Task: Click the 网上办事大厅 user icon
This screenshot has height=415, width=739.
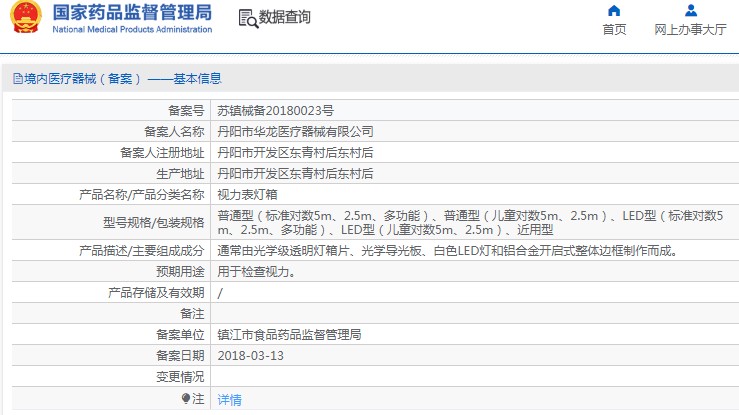Action: coord(691,10)
